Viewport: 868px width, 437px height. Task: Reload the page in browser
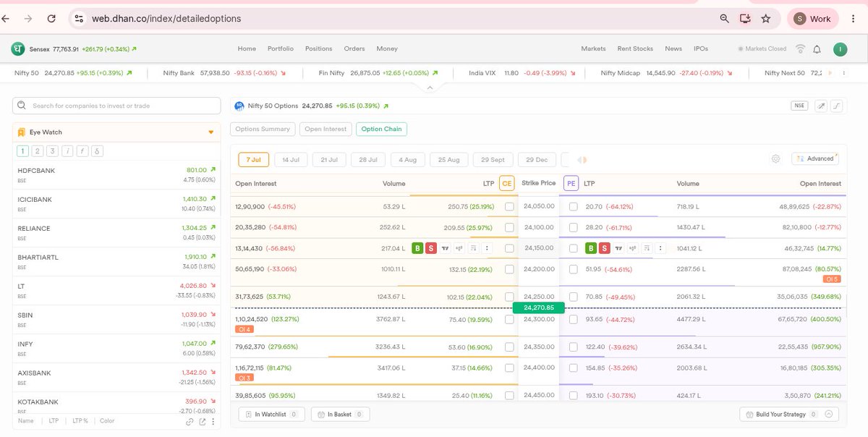(x=51, y=18)
